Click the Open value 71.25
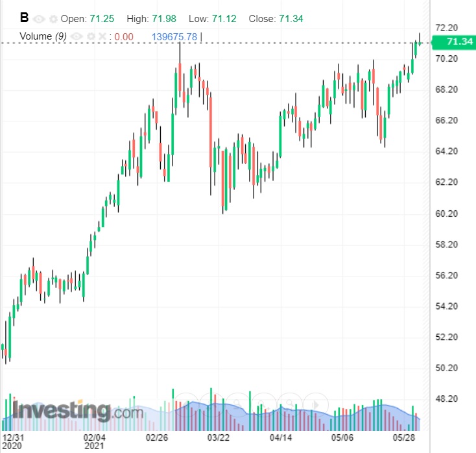 pyautogui.click(x=102, y=19)
